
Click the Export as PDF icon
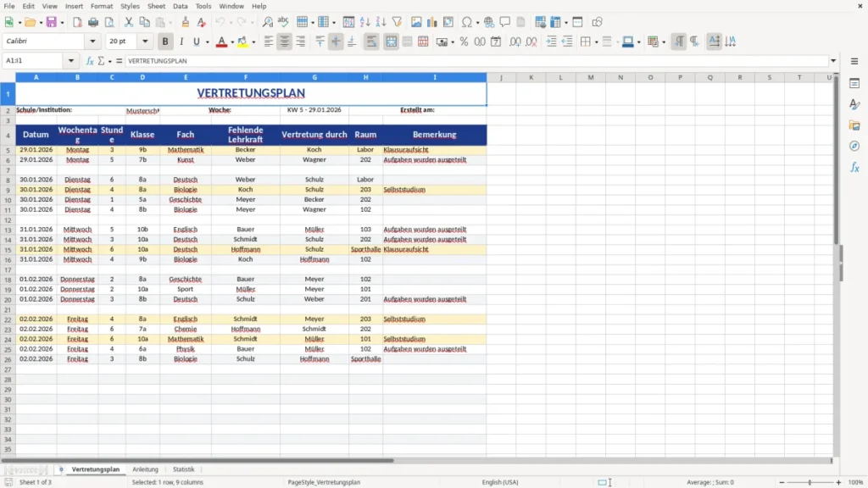[x=77, y=22]
